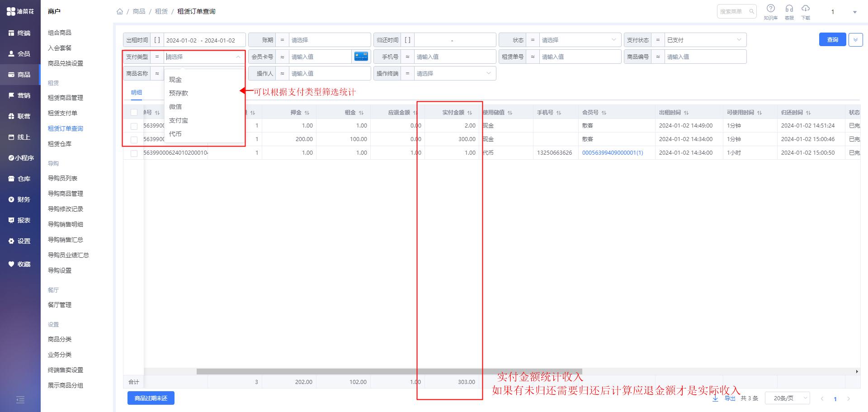Expand more filters next to 查询
The height and width of the screenshot is (412, 868).
(855, 40)
